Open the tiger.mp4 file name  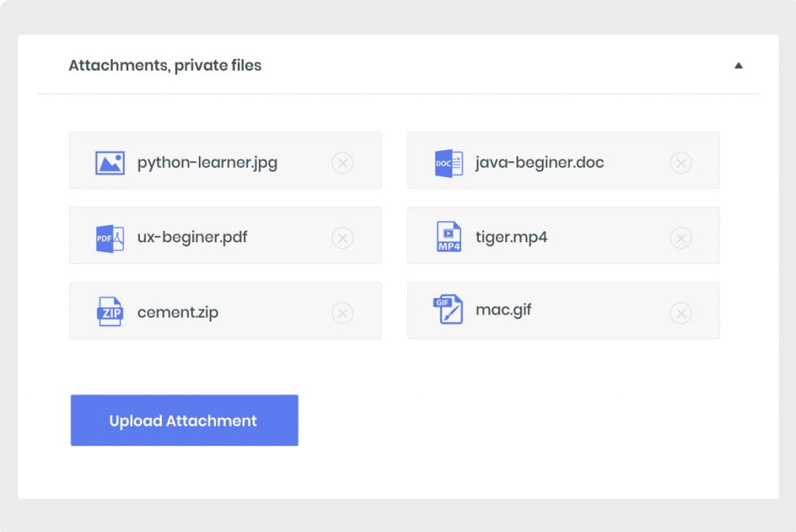click(511, 238)
